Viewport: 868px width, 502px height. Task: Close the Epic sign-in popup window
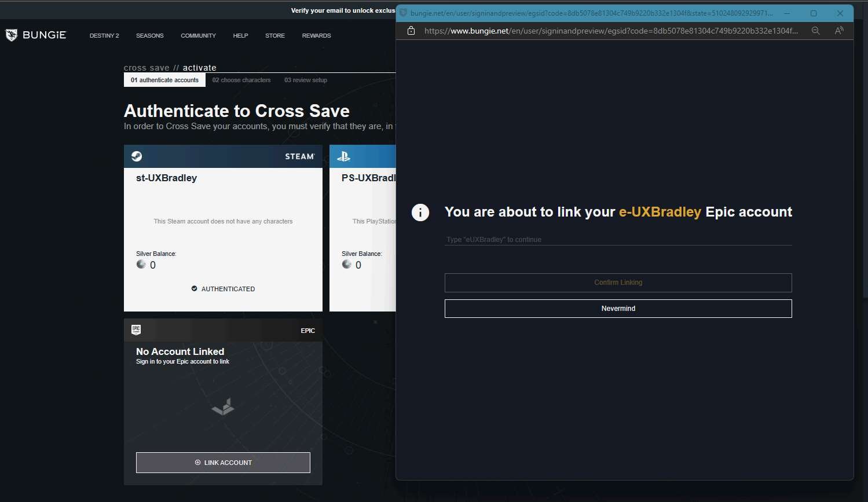pos(840,13)
